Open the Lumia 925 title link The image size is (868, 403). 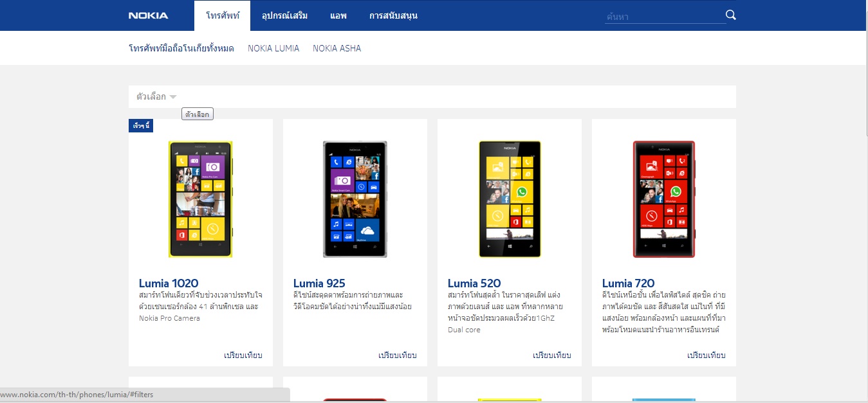tap(319, 283)
